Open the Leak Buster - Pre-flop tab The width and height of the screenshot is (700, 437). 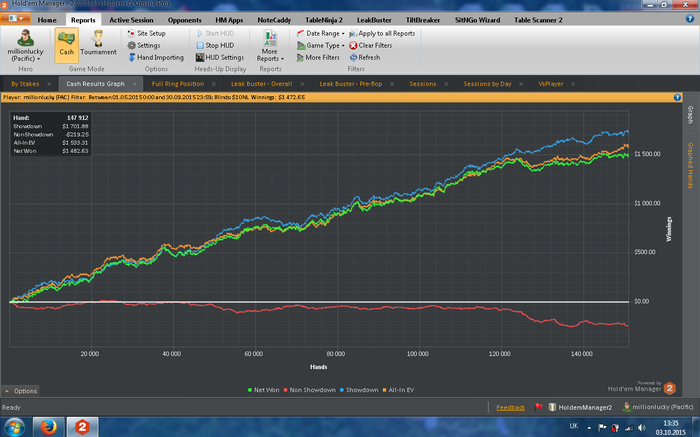pyautogui.click(x=351, y=84)
